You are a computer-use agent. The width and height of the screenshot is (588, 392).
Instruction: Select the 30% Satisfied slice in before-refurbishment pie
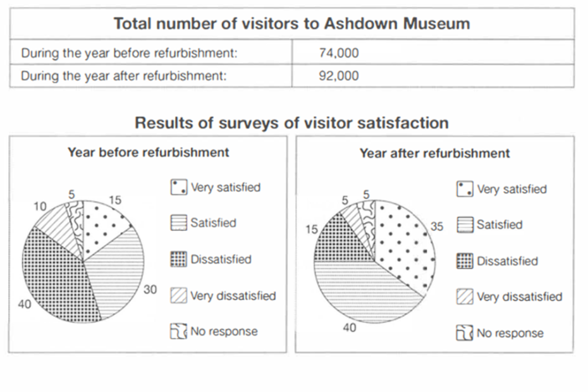(x=117, y=272)
